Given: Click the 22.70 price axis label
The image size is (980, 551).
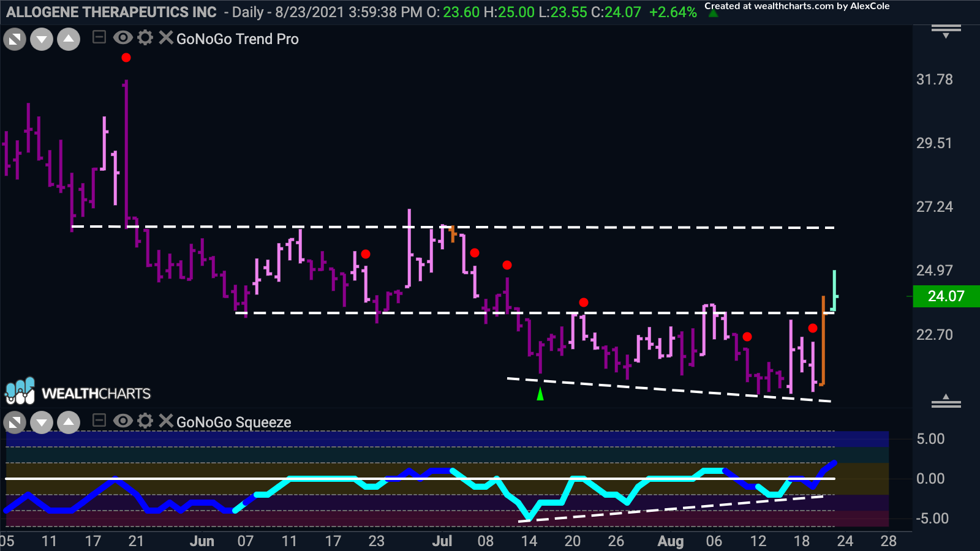Looking at the screenshot, I should pyautogui.click(x=935, y=335).
